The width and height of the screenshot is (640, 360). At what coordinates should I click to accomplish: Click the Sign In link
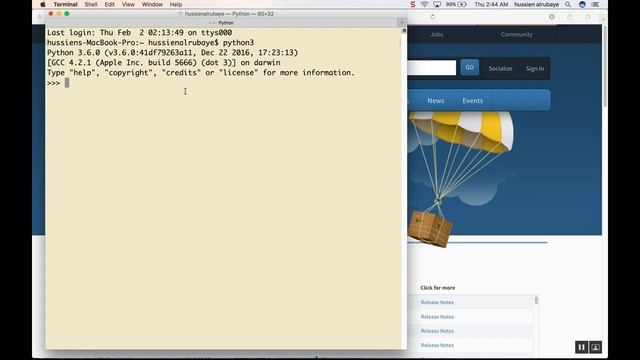tap(535, 69)
